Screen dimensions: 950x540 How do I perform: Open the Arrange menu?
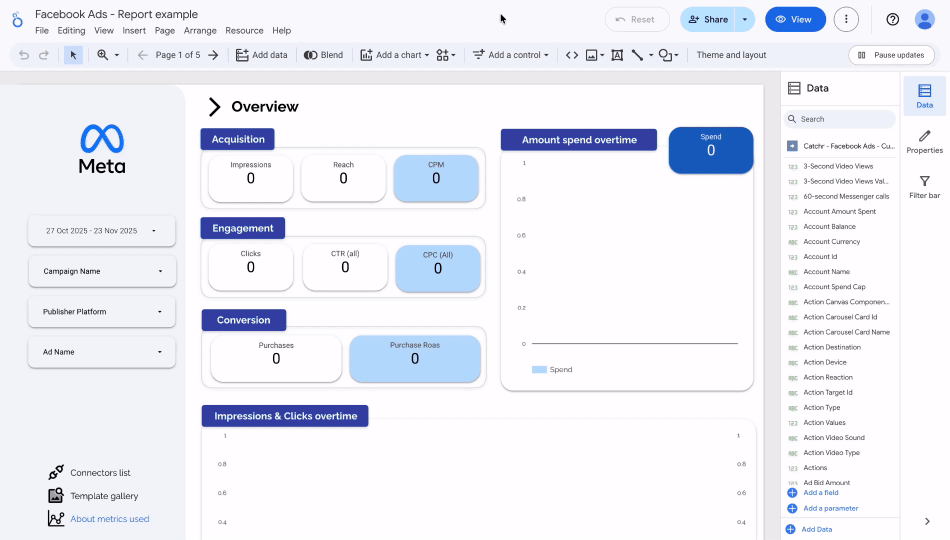tap(200, 30)
